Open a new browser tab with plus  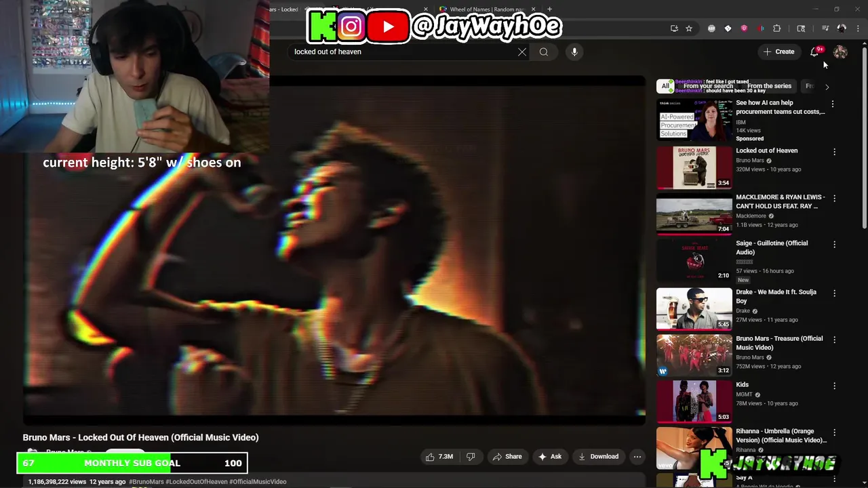click(549, 9)
